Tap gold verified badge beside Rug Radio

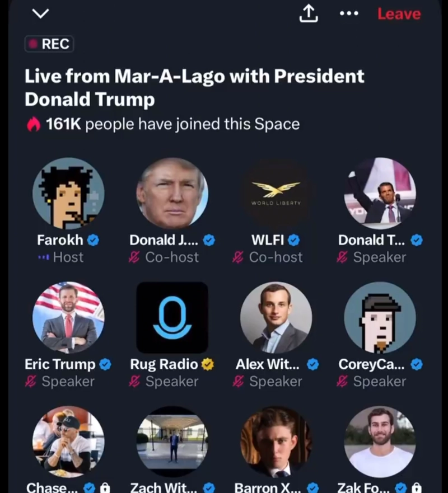coord(208,365)
